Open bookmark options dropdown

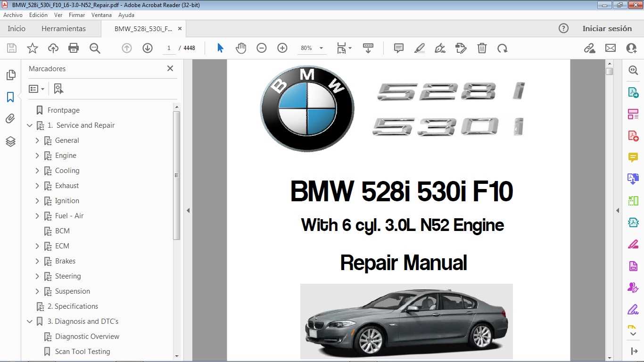coord(37,89)
